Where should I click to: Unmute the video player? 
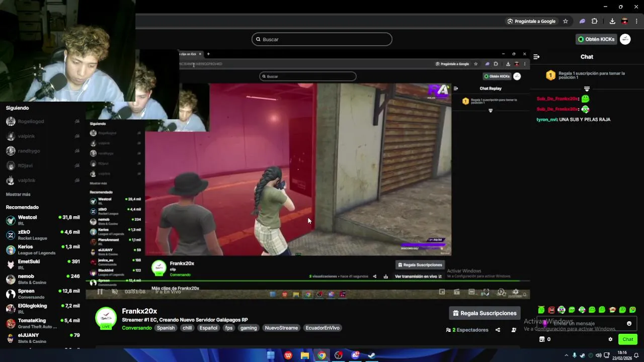coord(114,292)
